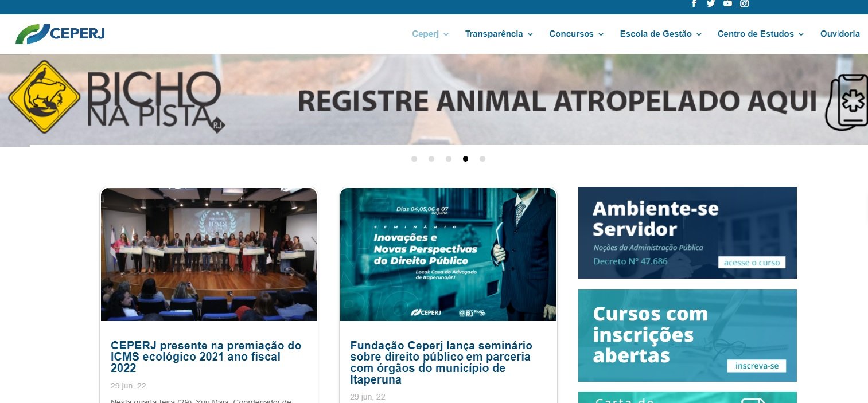Click the 'inscreva-se' button
This screenshot has height=403, width=868.
tap(756, 366)
